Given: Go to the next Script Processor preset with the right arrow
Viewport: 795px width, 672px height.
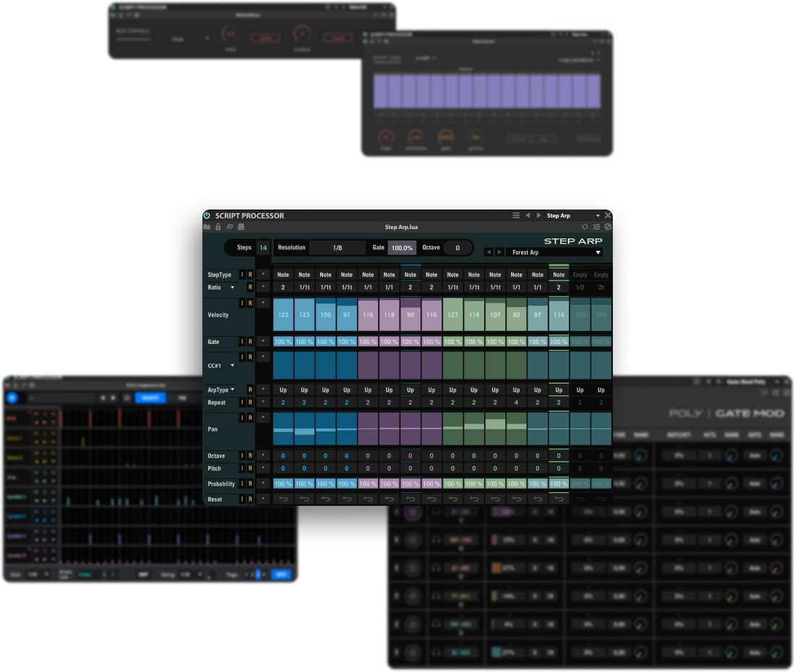Looking at the screenshot, I should tap(538, 215).
